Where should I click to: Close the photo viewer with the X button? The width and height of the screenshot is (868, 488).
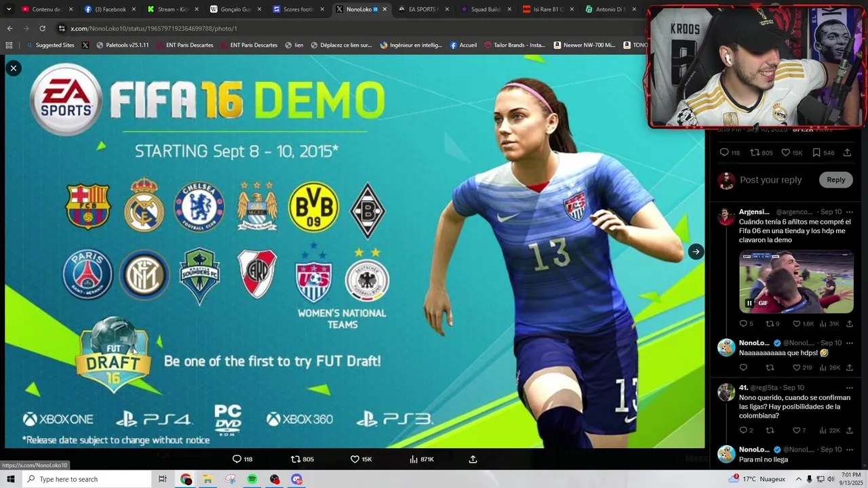pyautogui.click(x=13, y=68)
